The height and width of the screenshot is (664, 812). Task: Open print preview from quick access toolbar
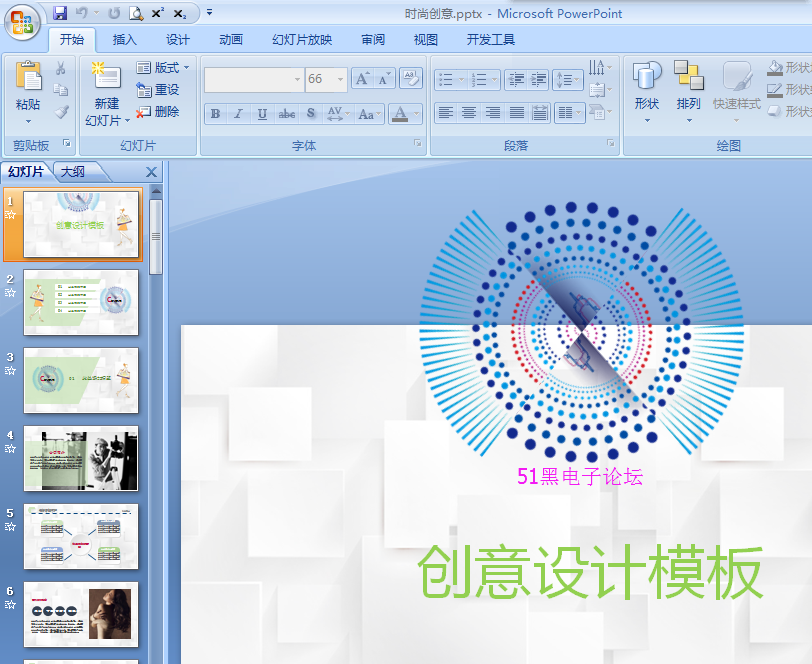coord(136,13)
